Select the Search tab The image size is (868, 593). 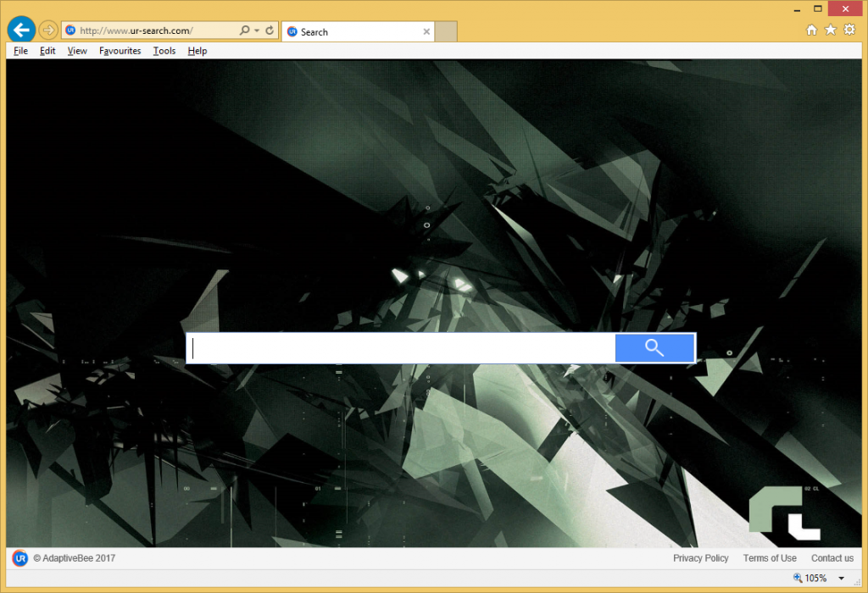[358, 32]
